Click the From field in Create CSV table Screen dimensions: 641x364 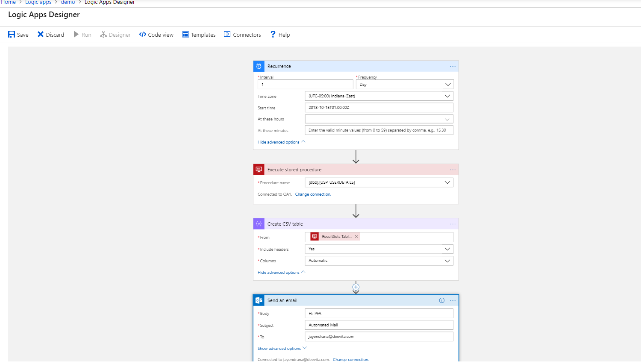(x=379, y=237)
